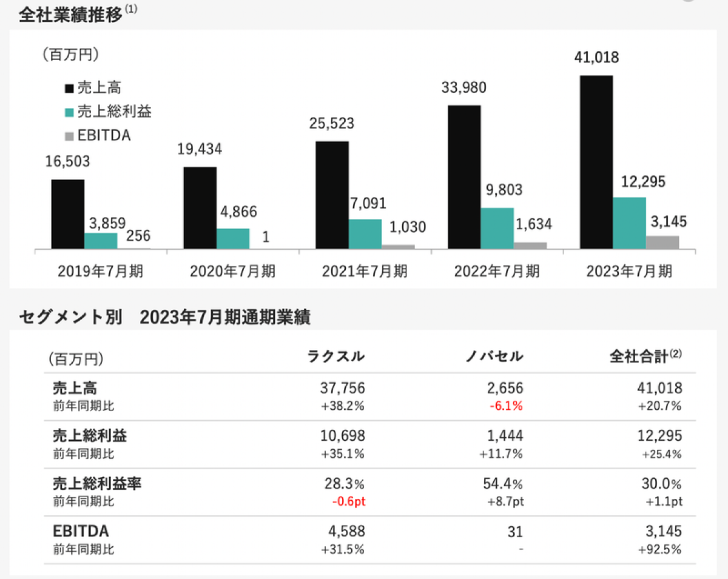Click the teal 売上総利益 legend swatch
Viewport: 728px width, 579px height.
(69, 112)
